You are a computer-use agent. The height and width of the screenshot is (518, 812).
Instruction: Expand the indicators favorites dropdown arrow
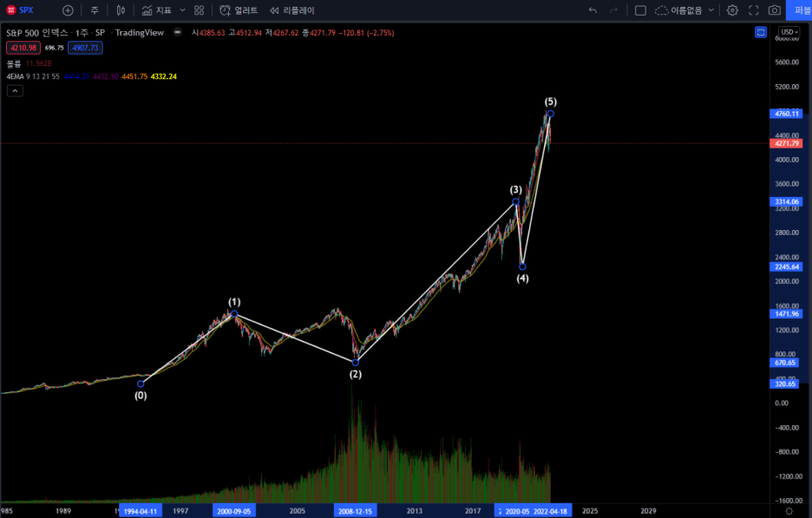[182, 10]
